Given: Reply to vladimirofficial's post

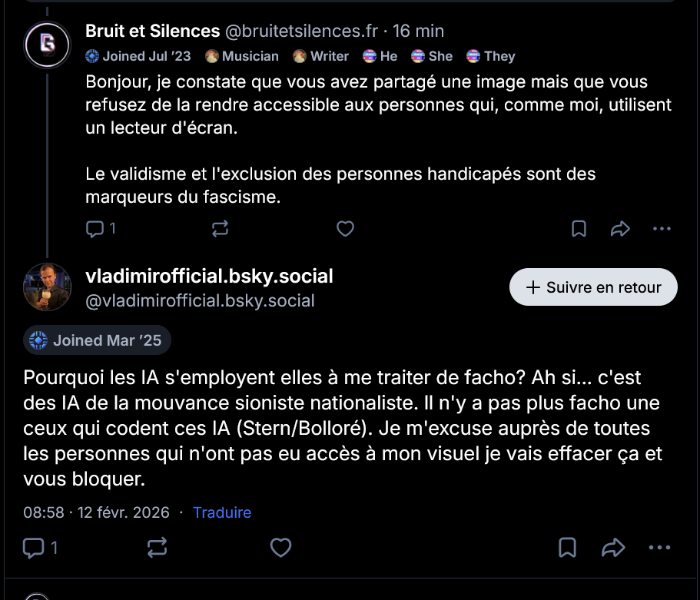Looking at the screenshot, I should (35, 547).
